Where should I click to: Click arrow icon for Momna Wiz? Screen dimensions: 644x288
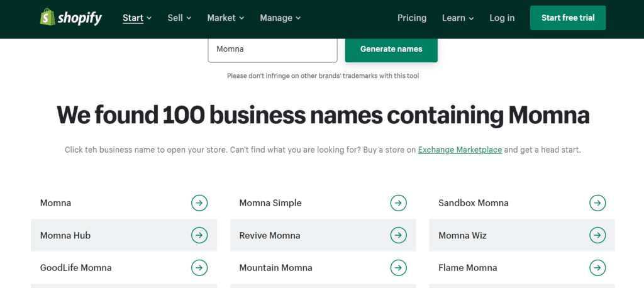tap(597, 235)
